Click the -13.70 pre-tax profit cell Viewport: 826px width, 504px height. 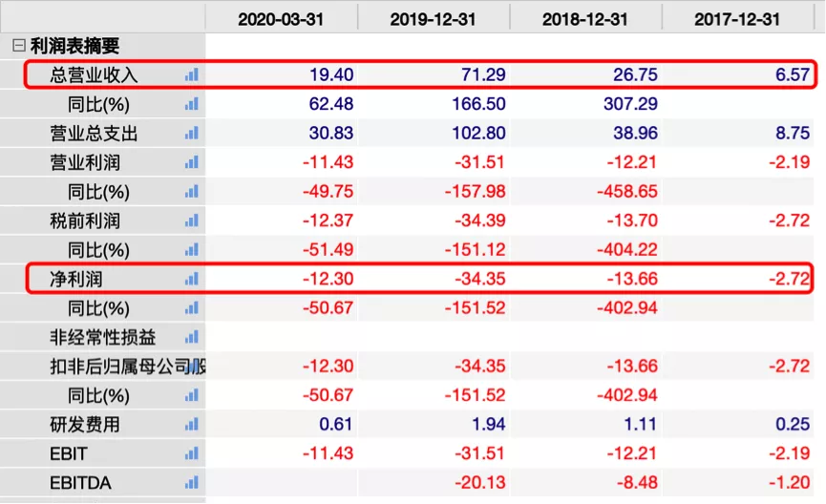pos(632,220)
